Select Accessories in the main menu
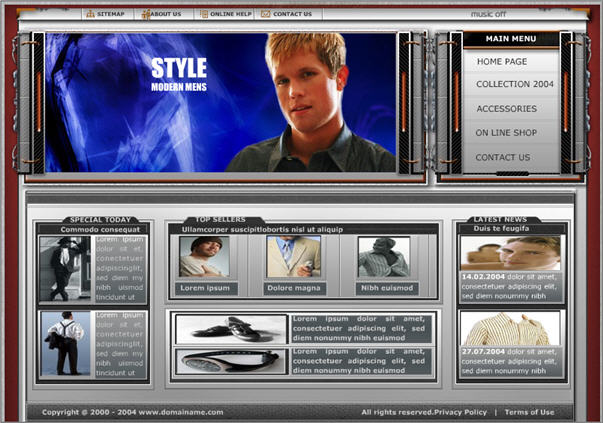 506,109
